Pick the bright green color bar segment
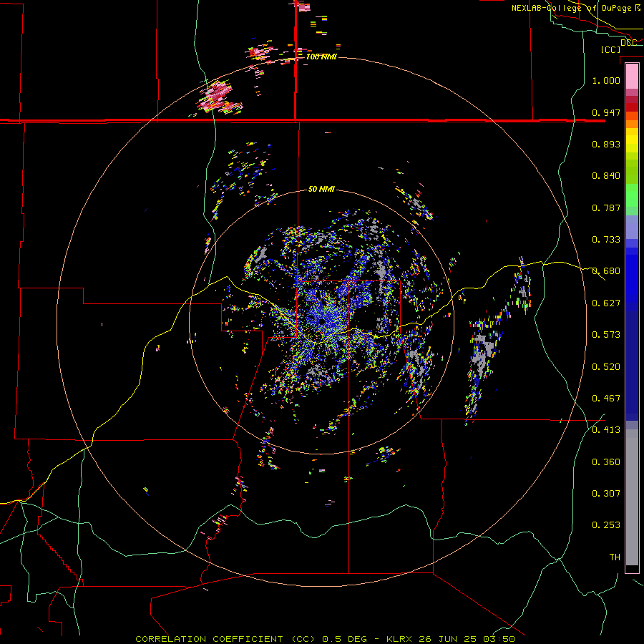The height and width of the screenshot is (644, 644). 632,195
